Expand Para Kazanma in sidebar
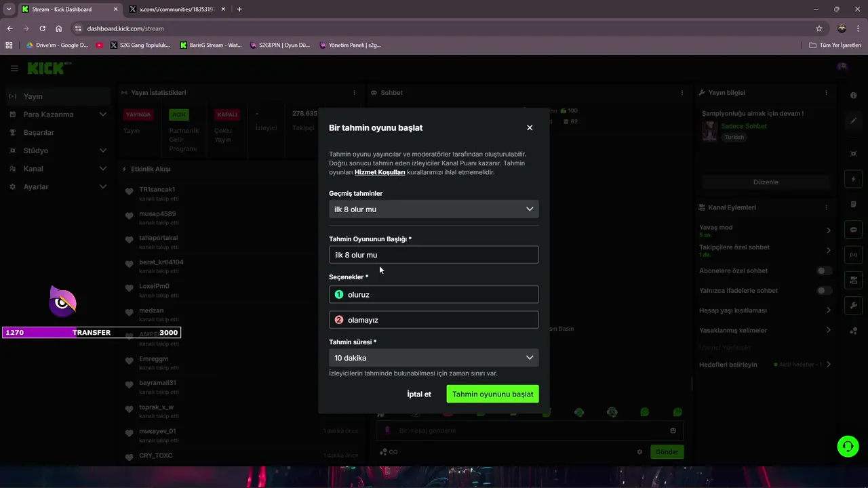The image size is (868, 488). [103, 115]
